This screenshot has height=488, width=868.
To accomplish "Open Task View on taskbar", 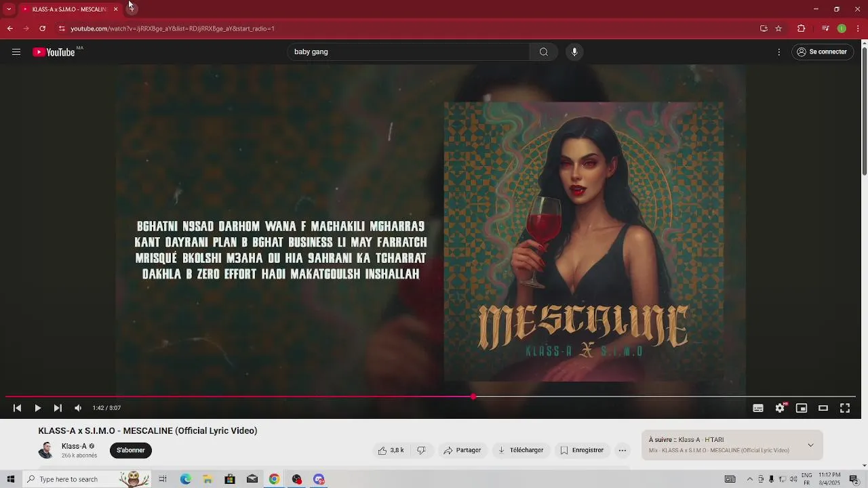I will click(163, 479).
